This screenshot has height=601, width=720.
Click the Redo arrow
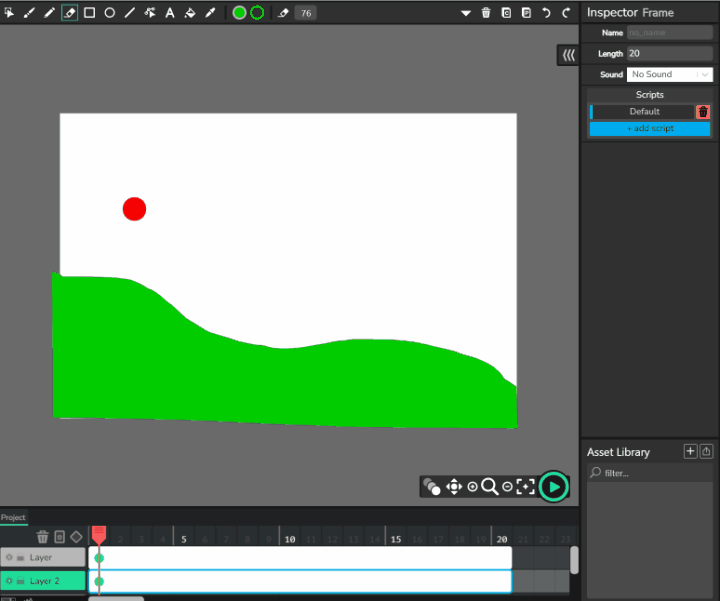(x=566, y=13)
